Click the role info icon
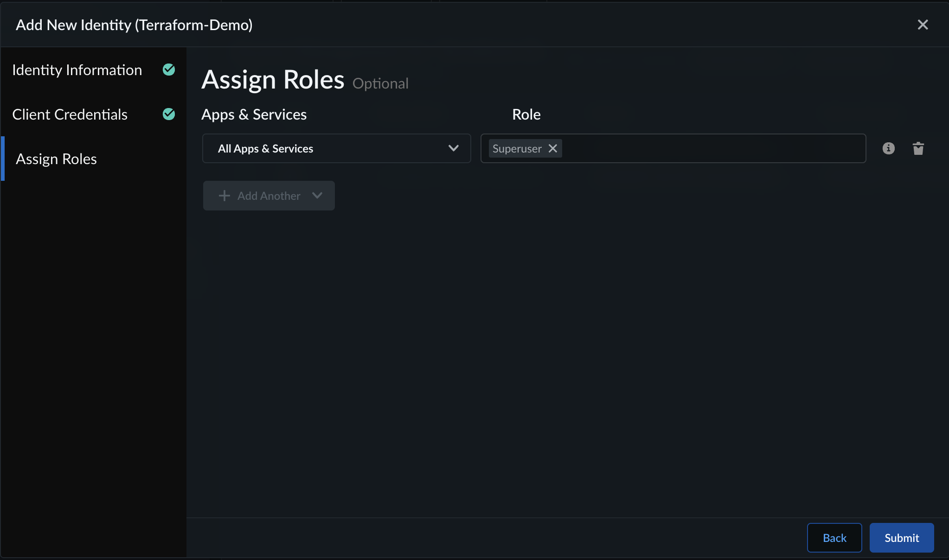Screen dimensions: 949x560 [888, 148]
